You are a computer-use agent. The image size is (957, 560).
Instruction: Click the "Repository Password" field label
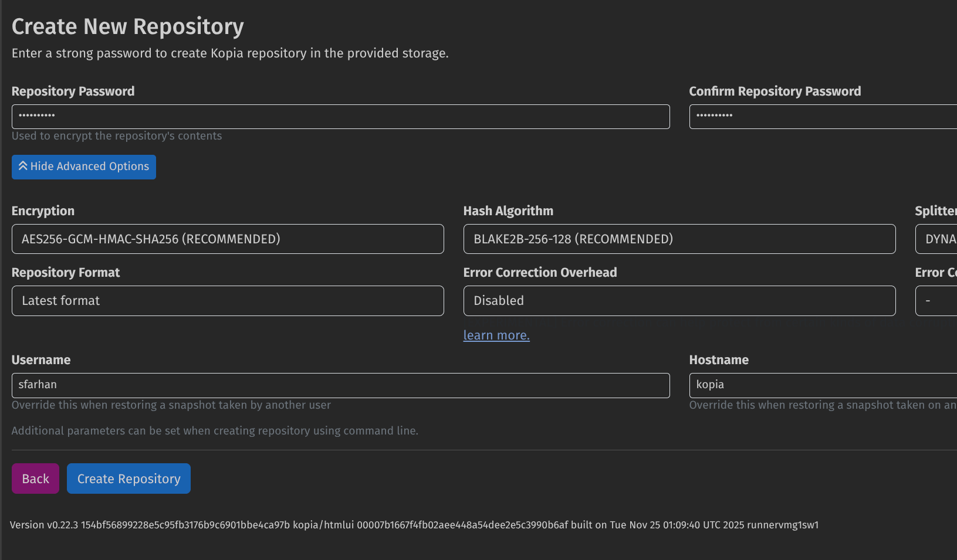click(x=73, y=91)
